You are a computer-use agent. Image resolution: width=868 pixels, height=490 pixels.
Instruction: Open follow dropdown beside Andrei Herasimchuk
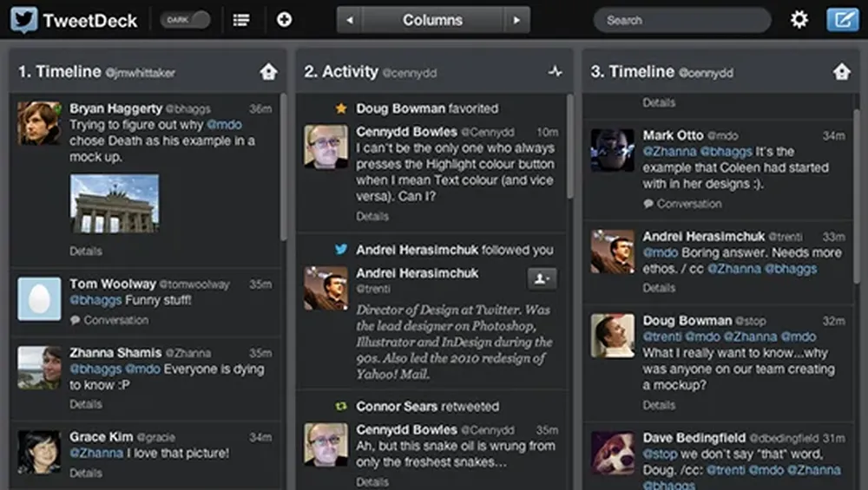click(542, 278)
